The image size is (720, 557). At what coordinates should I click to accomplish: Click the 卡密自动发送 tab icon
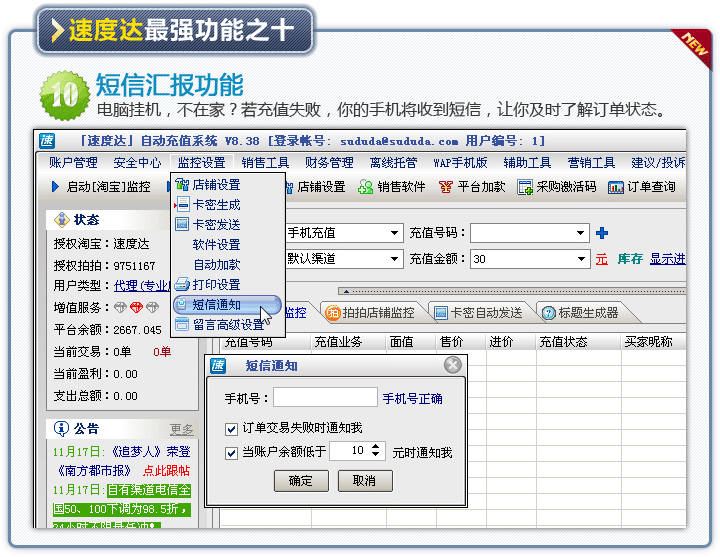[x=441, y=313]
